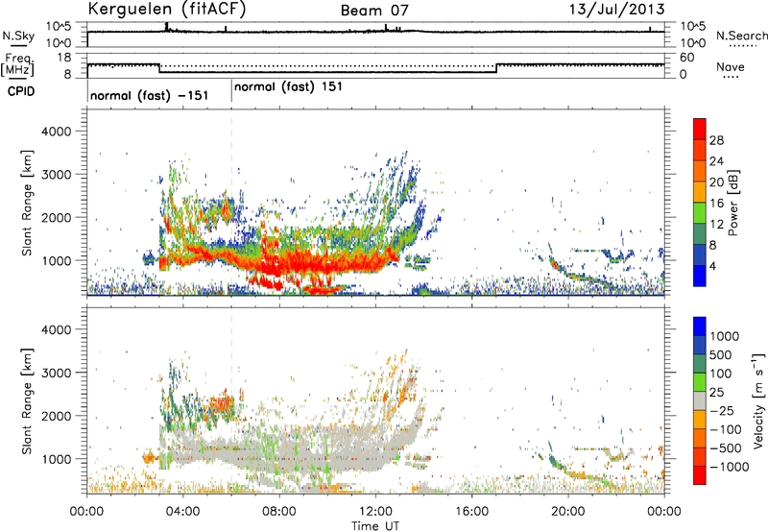Click the '16:00' time tick label
Image resolution: width=768 pixels, height=532 pixels.
471,512
